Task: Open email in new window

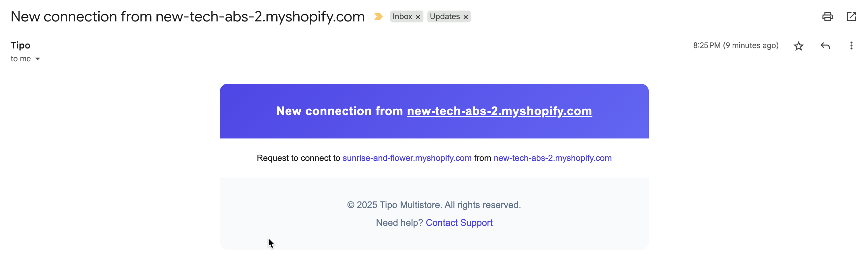Action: pyautogui.click(x=851, y=16)
